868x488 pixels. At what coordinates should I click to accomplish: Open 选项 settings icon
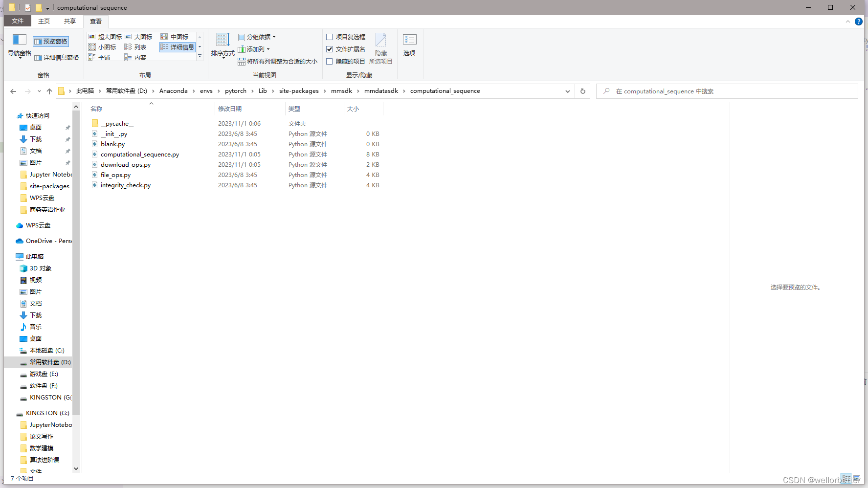(x=409, y=44)
